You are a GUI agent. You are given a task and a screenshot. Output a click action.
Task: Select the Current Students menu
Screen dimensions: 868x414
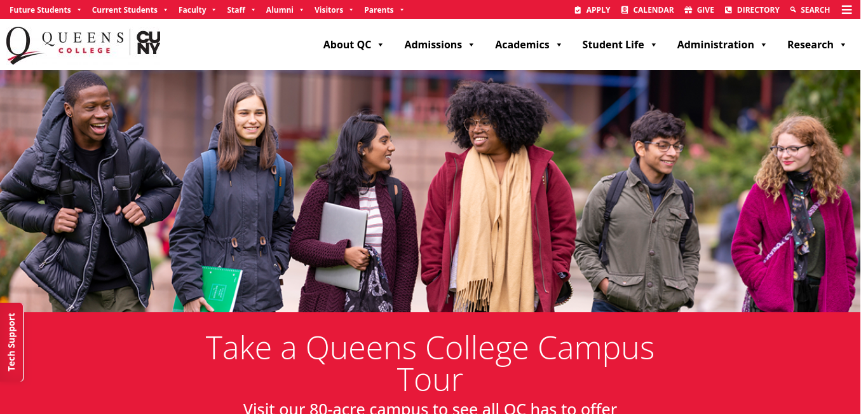click(x=130, y=10)
